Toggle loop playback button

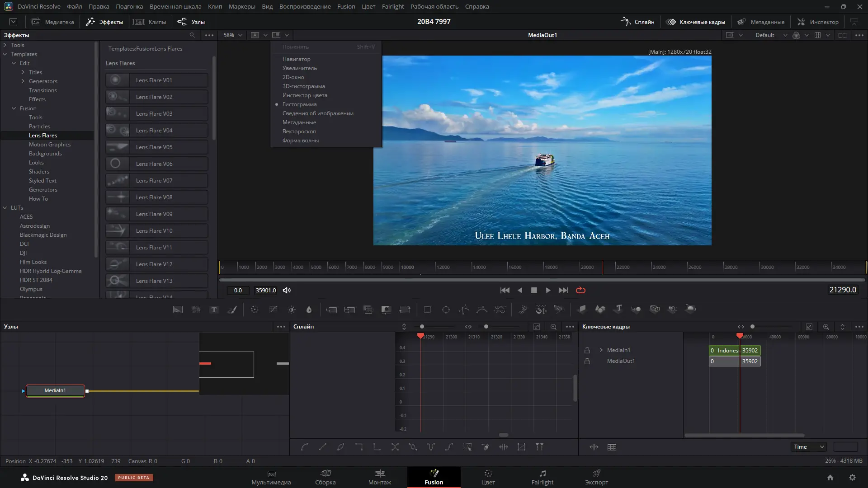pos(580,290)
